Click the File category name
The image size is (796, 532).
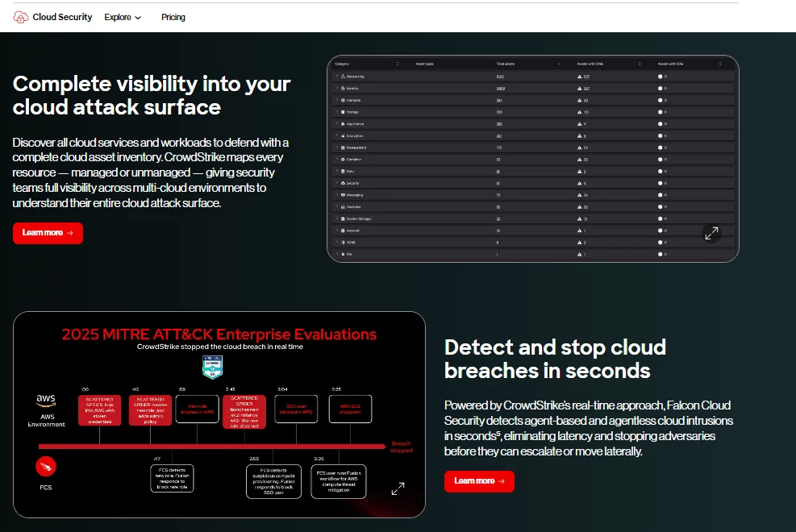point(349,254)
